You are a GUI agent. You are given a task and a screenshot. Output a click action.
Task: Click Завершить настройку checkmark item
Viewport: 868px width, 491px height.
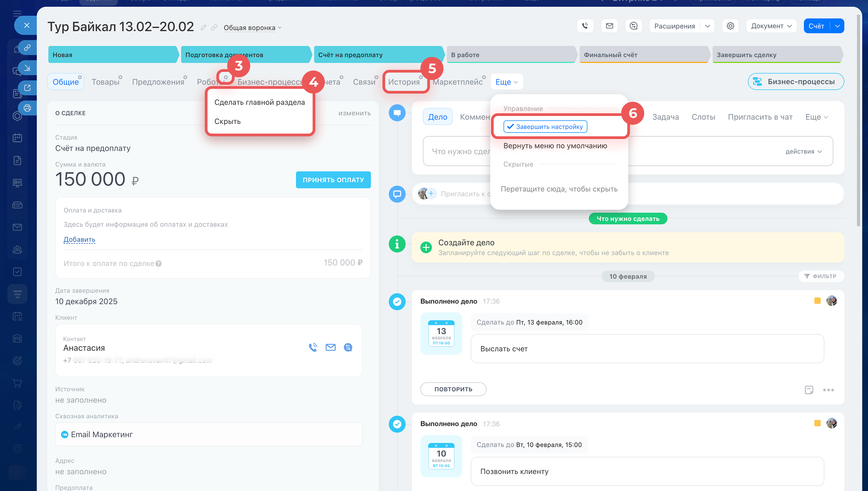click(545, 127)
